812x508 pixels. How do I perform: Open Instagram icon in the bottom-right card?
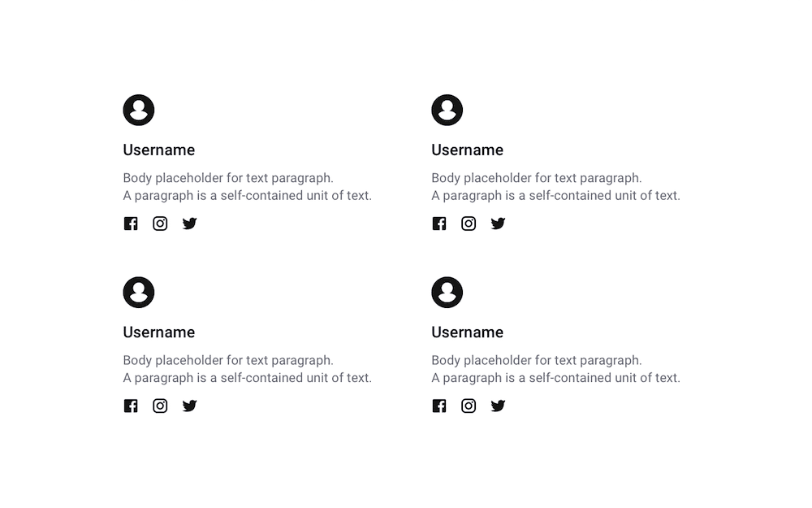[469, 406]
